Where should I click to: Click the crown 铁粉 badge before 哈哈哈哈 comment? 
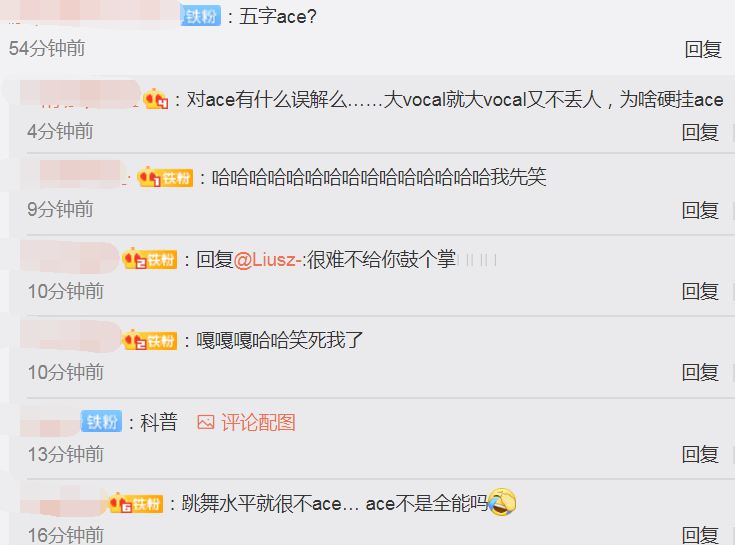click(x=165, y=177)
